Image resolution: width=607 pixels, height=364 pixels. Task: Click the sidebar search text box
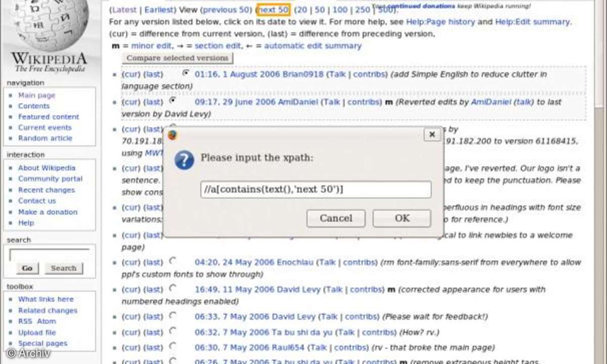pyautogui.click(x=49, y=254)
